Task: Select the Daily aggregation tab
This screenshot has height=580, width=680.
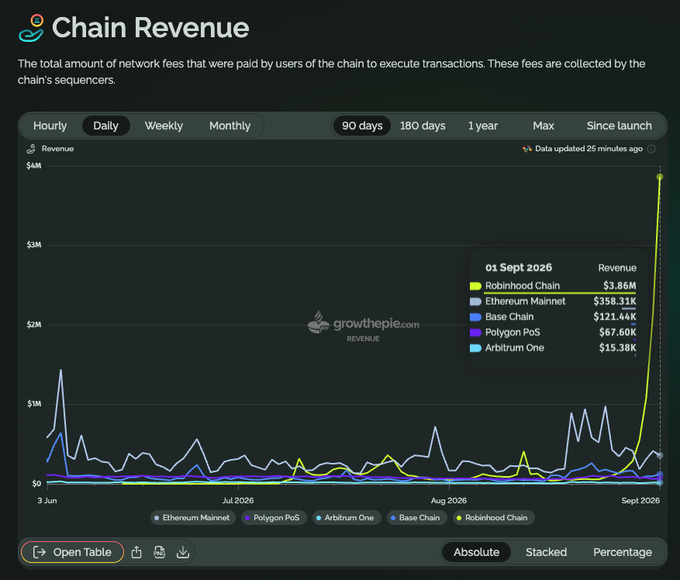Action: click(106, 126)
